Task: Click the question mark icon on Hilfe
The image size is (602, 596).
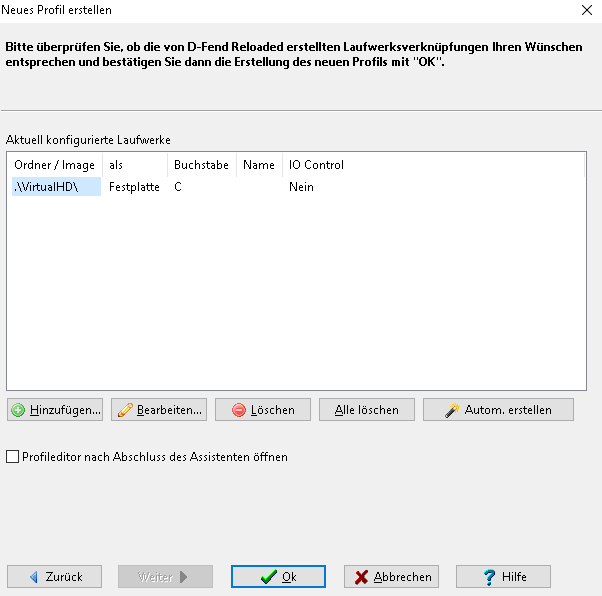Action: [489, 577]
